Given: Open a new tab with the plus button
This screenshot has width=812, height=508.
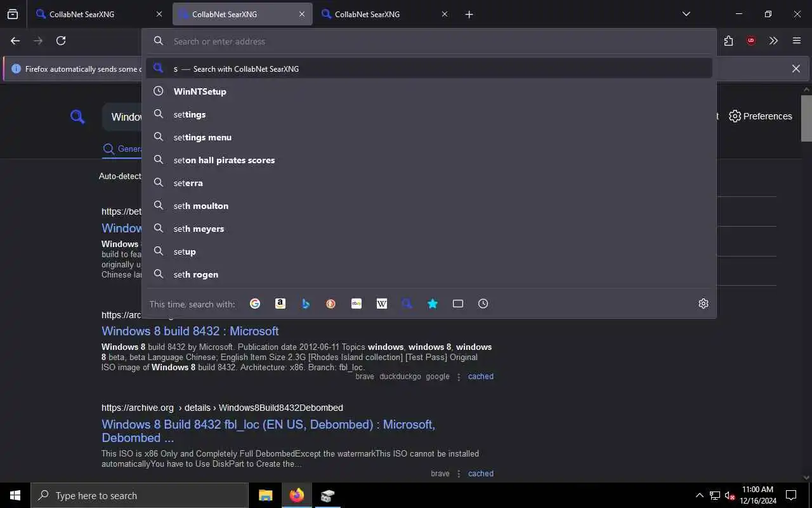Looking at the screenshot, I should tap(469, 14).
